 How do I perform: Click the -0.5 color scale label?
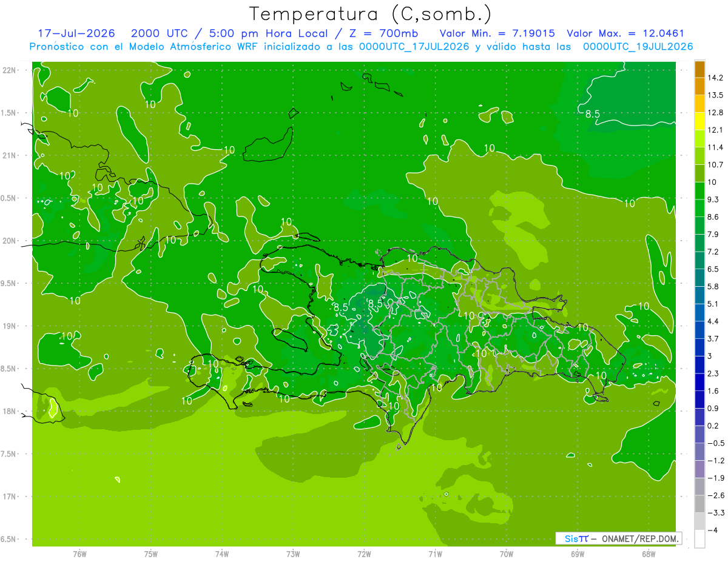coord(716,443)
